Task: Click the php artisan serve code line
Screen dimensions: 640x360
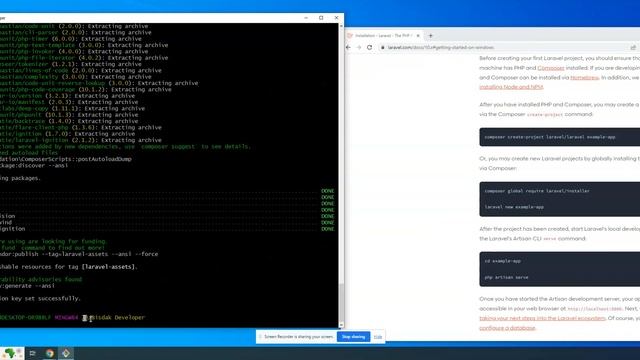Action: coord(506,277)
